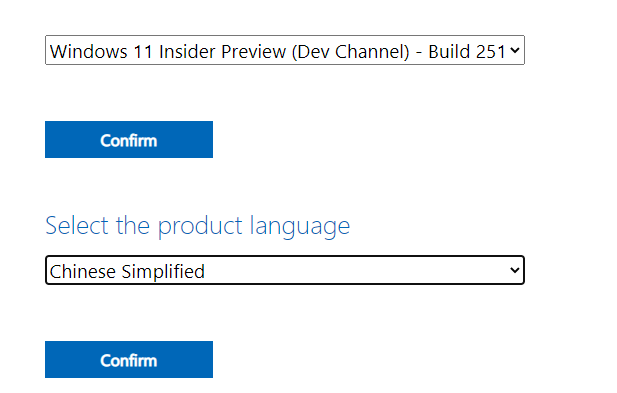Image resolution: width=617 pixels, height=393 pixels.
Task: Select the 'Select the product language' heading text
Action: pyautogui.click(x=198, y=226)
